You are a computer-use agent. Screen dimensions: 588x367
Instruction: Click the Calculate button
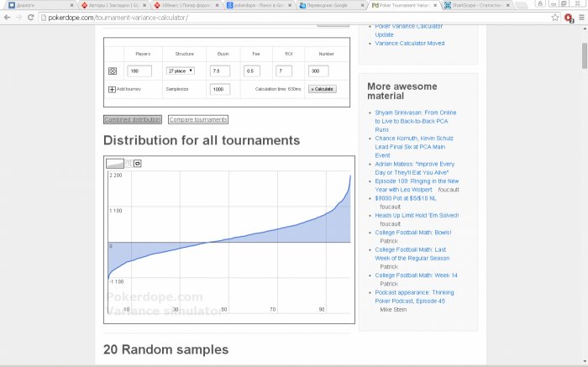pos(323,89)
